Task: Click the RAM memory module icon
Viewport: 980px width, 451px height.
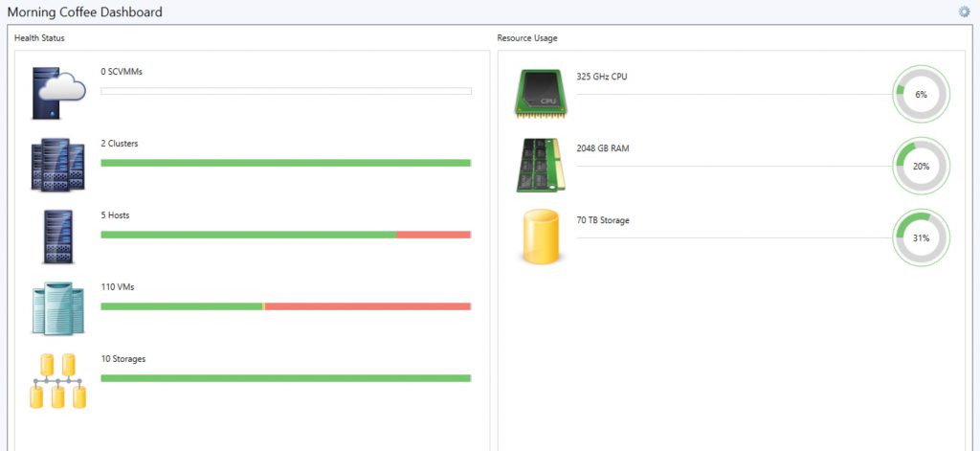Action: [x=542, y=165]
